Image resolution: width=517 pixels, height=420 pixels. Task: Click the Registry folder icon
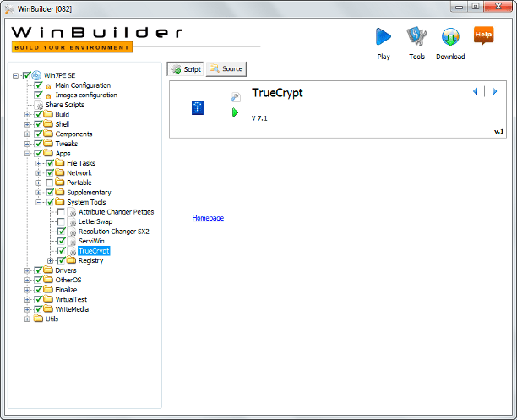[x=71, y=260]
